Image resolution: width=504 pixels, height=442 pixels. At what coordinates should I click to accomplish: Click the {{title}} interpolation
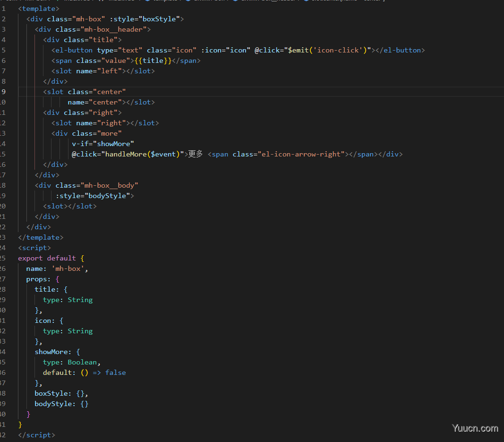[x=153, y=61]
